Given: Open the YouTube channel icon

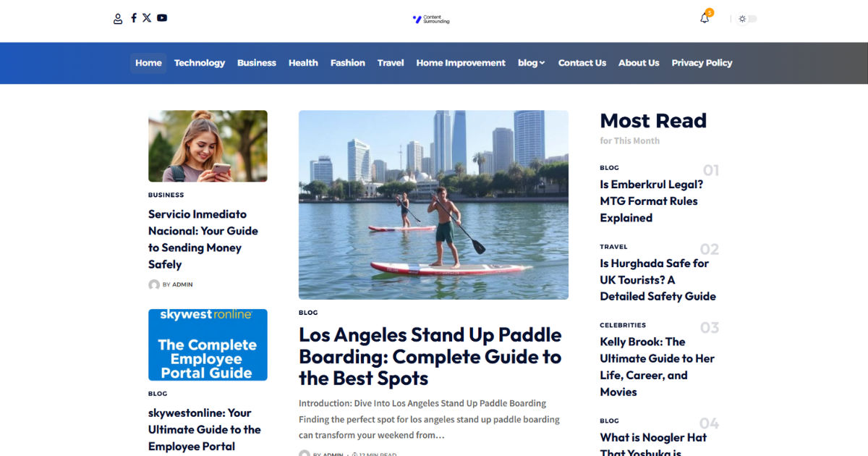Looking at the screenshot, I should (162, 18).
